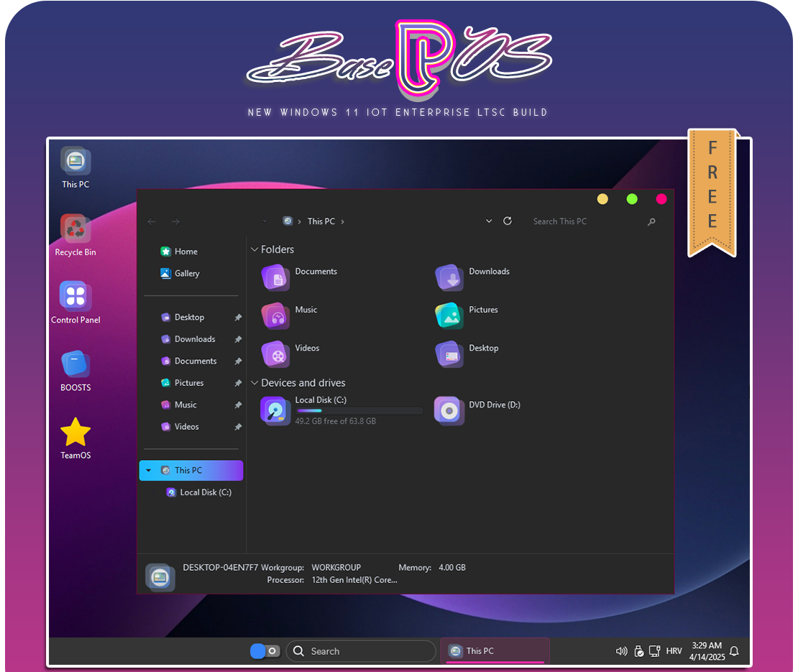
Task: Open This PC desktop icon
Action: point(75,161)
